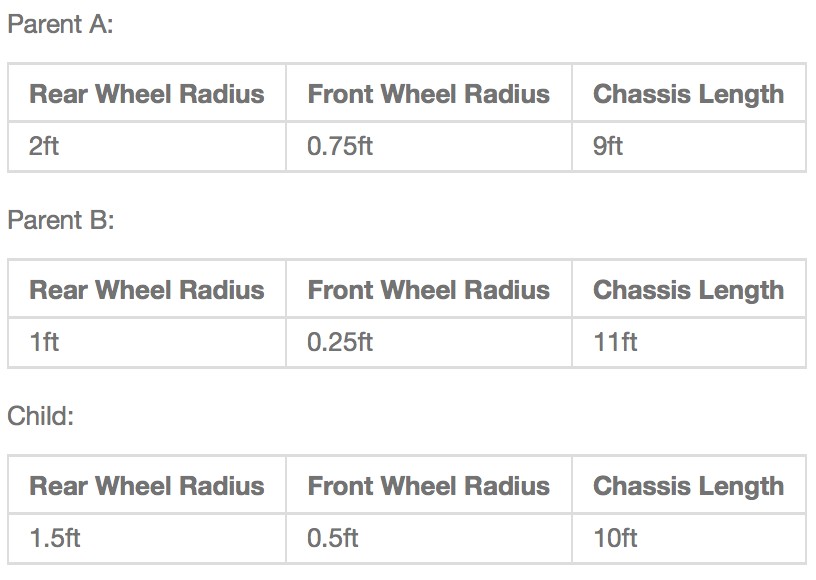Click the 11ft chassis length cell

pyautogui.click(x=615, y=342)
